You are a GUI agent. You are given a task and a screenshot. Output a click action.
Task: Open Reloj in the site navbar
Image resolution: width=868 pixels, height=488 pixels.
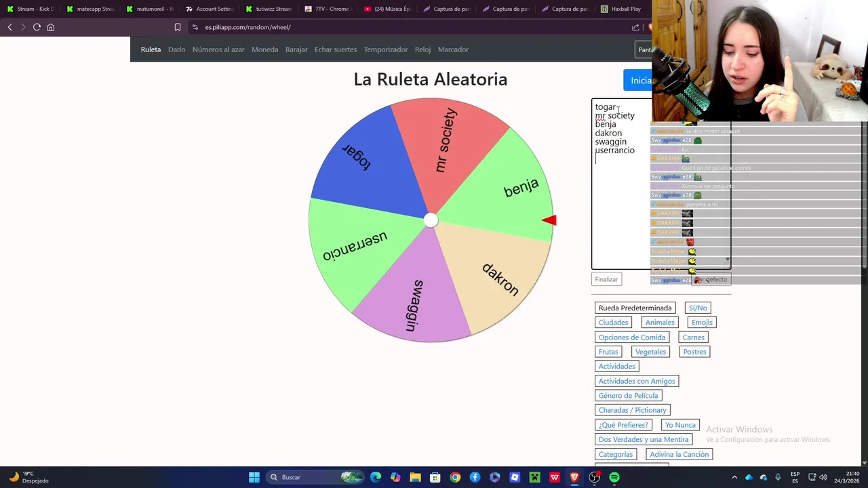(422, 49)
